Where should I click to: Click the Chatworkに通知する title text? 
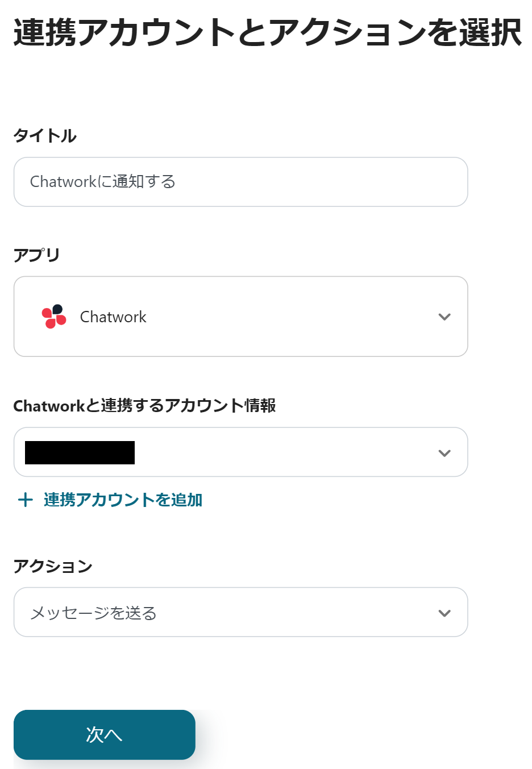click(x=102, y=182)
